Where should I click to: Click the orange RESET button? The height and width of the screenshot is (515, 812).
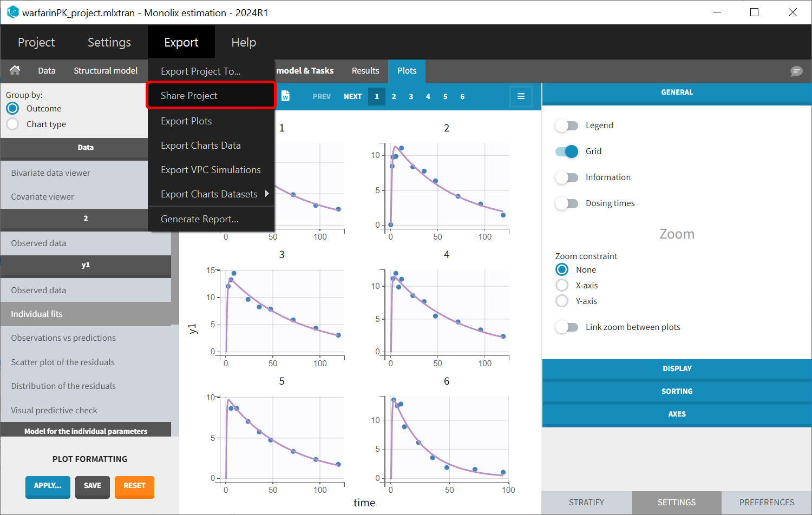pos(134,486)
